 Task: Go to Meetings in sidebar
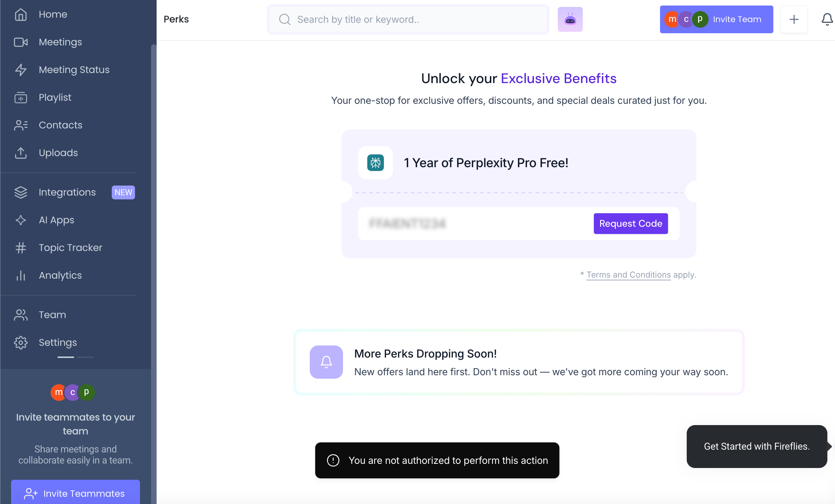tap(60, 42)
